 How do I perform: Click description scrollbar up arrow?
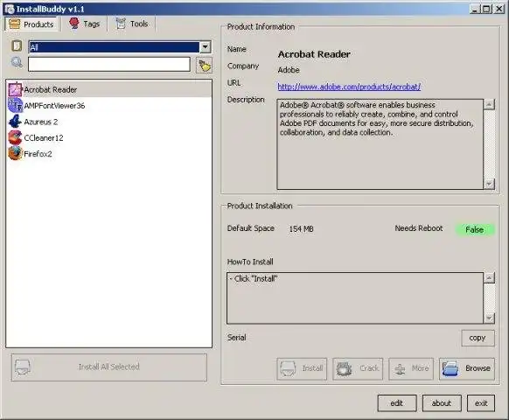[x=489, y=104]
